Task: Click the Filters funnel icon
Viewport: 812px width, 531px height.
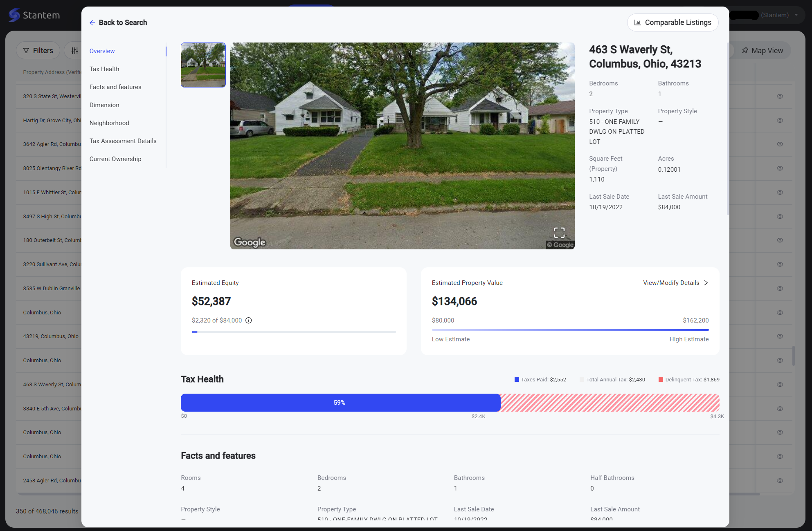Action: coord(26,51)
